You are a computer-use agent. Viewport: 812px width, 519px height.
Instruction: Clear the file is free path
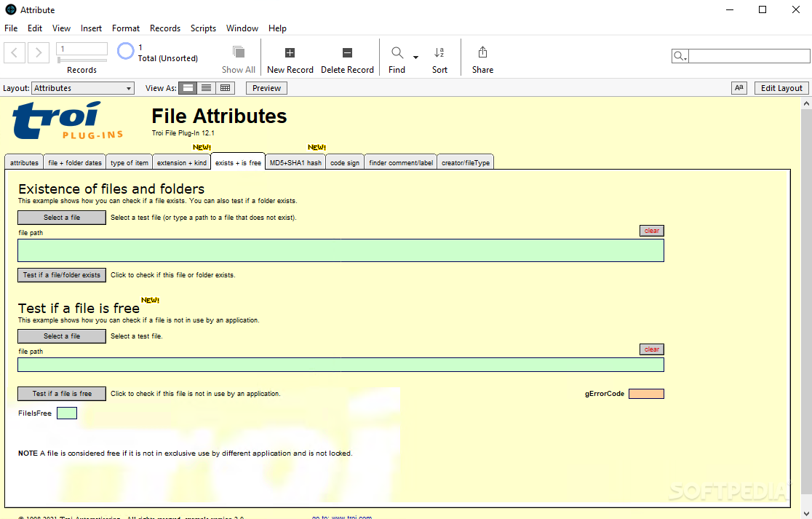(651, 349)
